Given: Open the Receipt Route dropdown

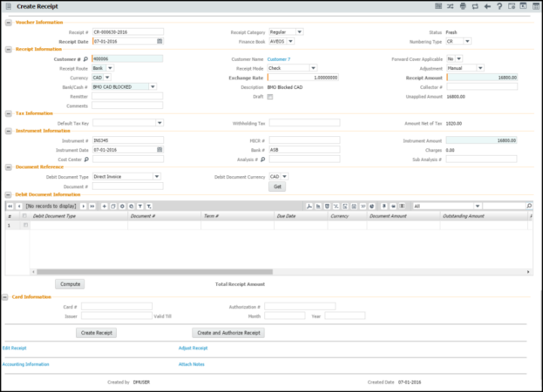Looking at the screenshot, I should [x=110, y=68].
